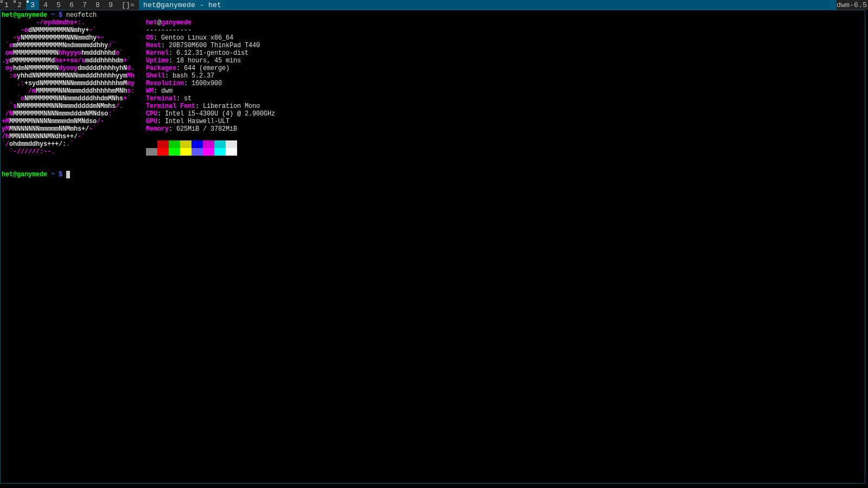Screen dimensions: 868x488
Task: Switch to dwm tag 2
Action: pos(20,5)
